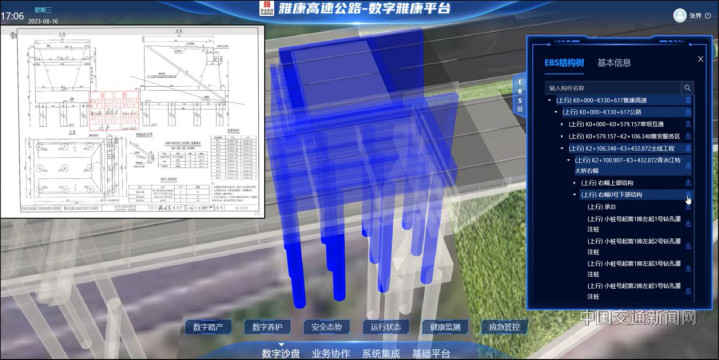Expand the 右幅上部结构 tree node

pyautogui.click(x=575, y=183)
